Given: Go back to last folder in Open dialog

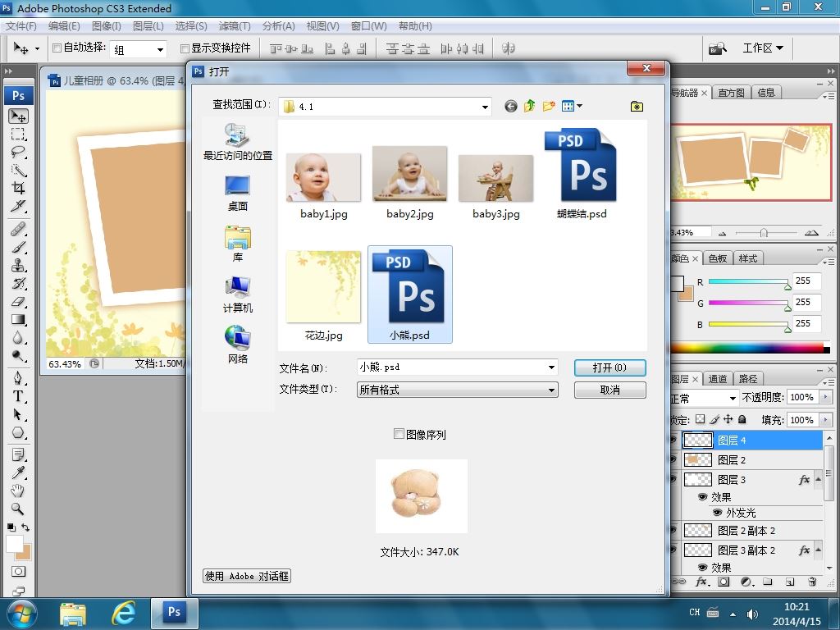Looking at the screenshot, I should [x=510, y=106].
